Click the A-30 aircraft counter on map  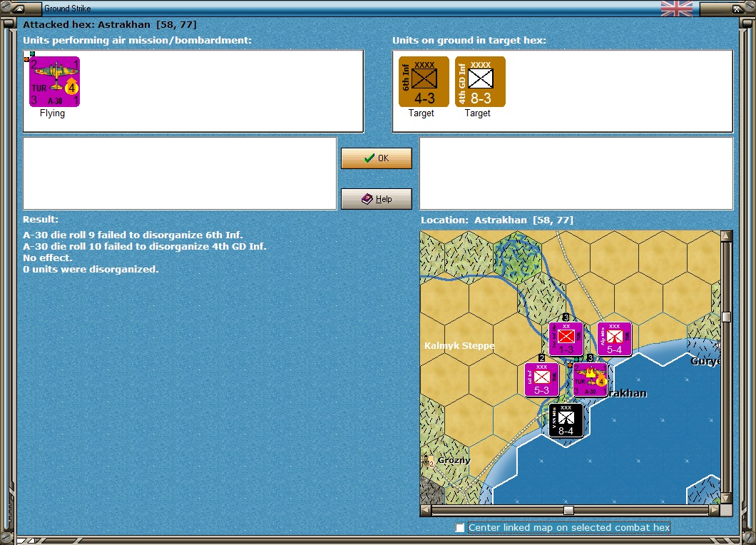590,380
